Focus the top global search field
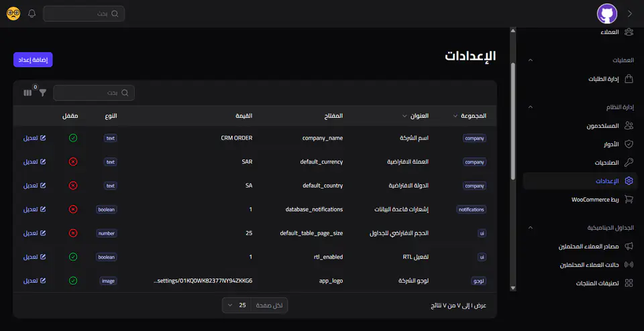 (84, 13)
